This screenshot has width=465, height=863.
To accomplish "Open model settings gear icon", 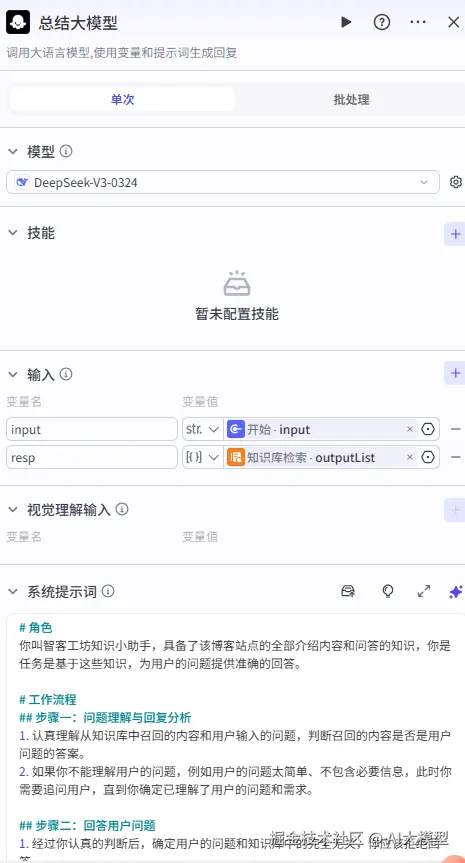I will pos(456,182).
